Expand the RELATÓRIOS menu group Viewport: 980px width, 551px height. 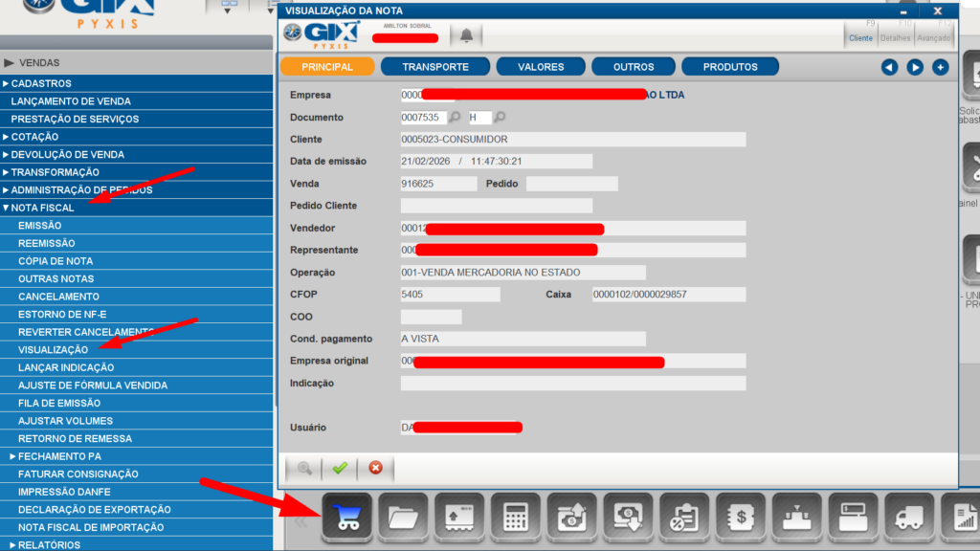tap(46, 545)
